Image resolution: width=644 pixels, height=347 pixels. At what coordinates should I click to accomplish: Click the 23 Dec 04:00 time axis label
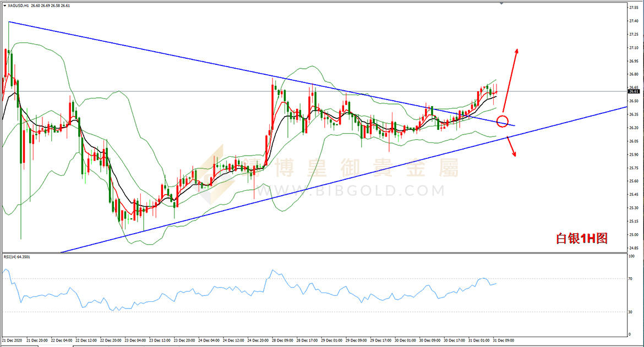[135, 340]
